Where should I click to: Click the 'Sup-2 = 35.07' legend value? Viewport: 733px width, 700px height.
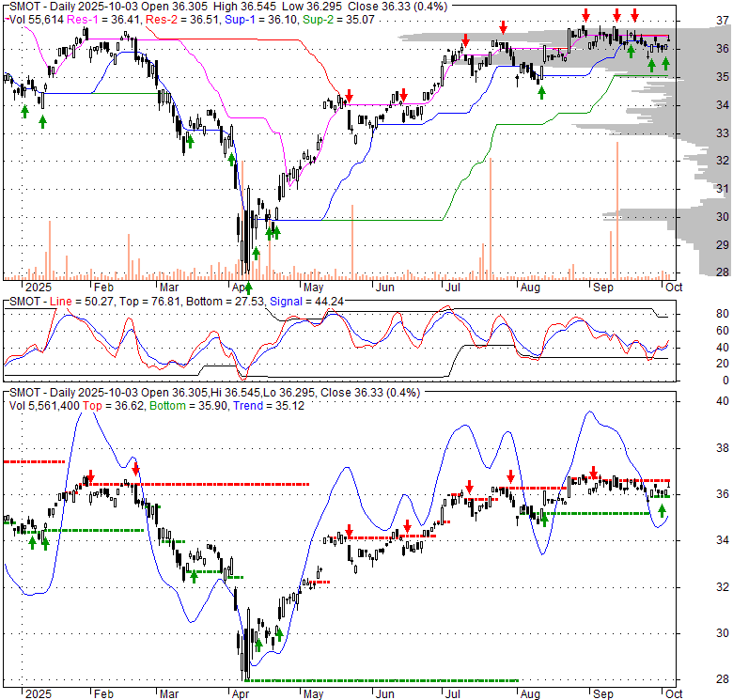338,20
